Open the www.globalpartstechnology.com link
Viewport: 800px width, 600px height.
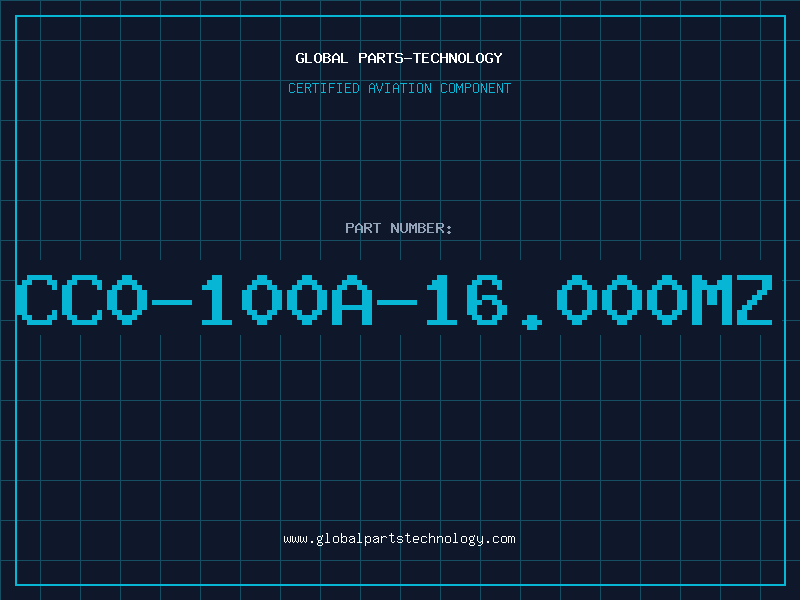point(399,539)
